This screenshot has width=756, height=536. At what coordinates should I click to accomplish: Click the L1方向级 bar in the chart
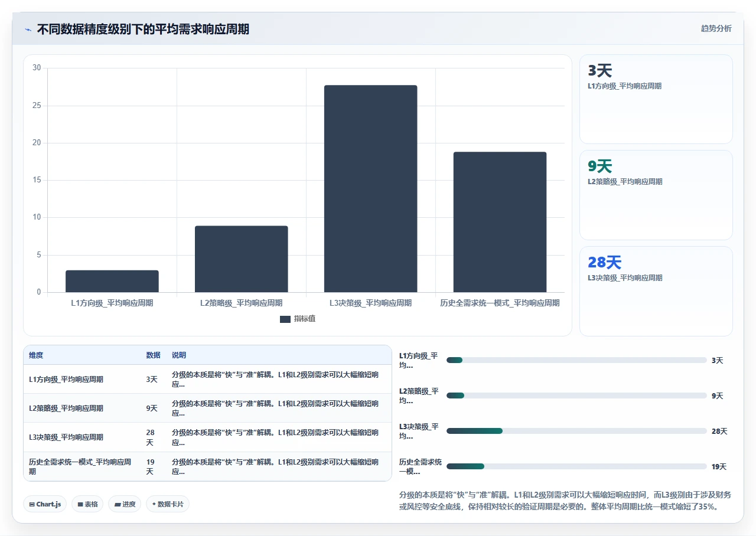pyautogui.click(x=112, y=281)
